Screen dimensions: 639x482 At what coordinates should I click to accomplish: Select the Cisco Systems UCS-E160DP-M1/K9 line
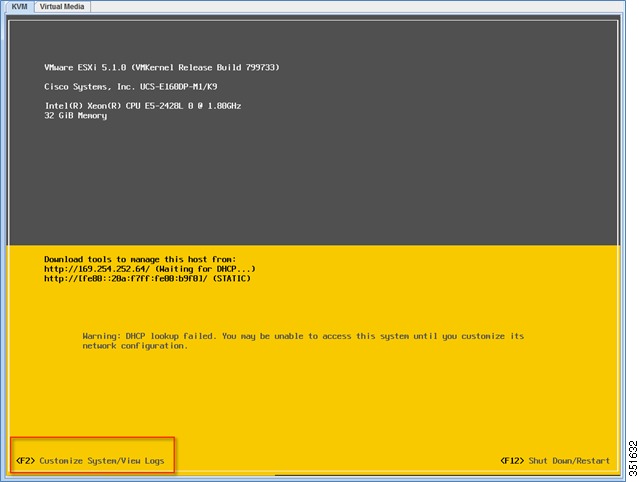click(x=131, y=87)
